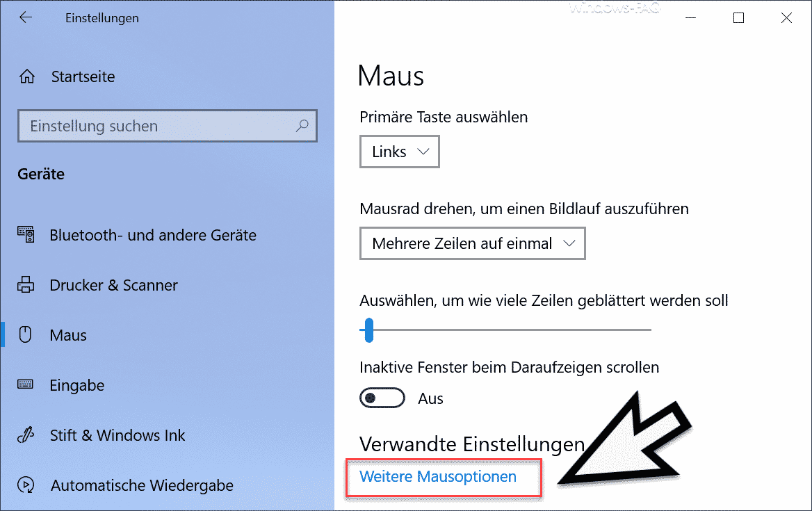Toggle inactive window scrolling switch
812x511 pixels.
382,398
